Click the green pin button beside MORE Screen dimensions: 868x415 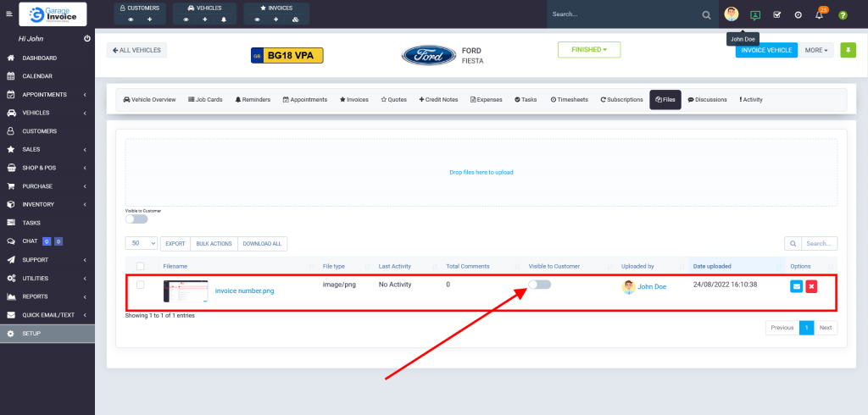(848, 50)
